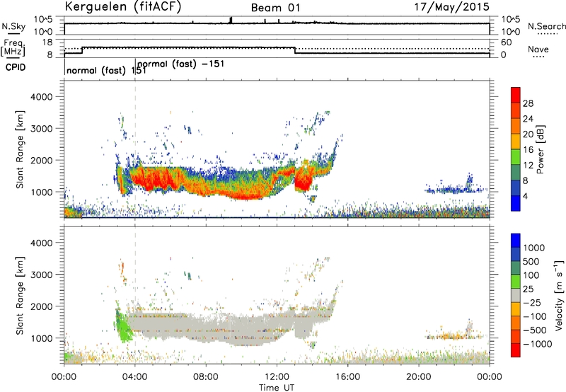
Task: Click the gray -25 to 25 velocity color segment
Action: point(516,295)
